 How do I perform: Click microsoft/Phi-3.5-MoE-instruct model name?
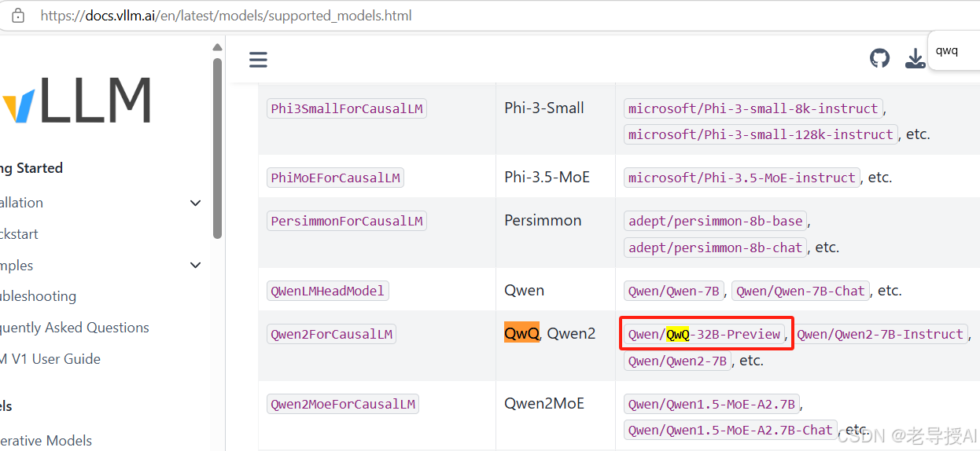(x=742, y=178)
